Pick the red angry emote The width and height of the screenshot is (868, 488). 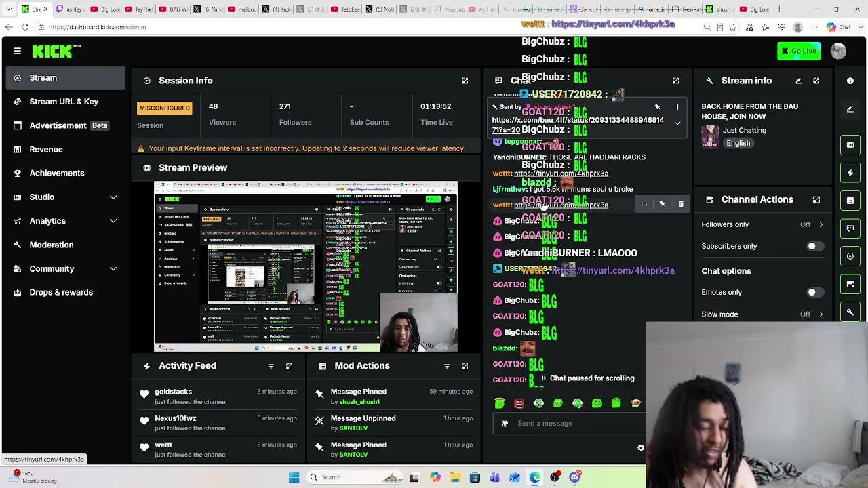click(x=519, y=403)
